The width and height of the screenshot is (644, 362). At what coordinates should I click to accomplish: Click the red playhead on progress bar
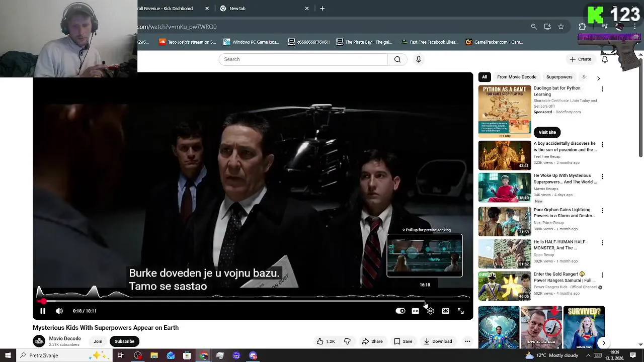coord(44,301)
